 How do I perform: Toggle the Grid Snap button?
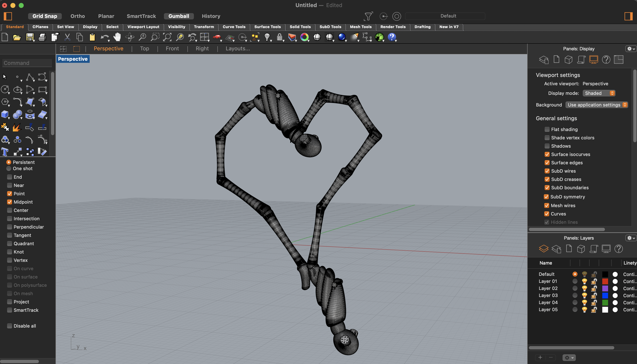[45, 16]
